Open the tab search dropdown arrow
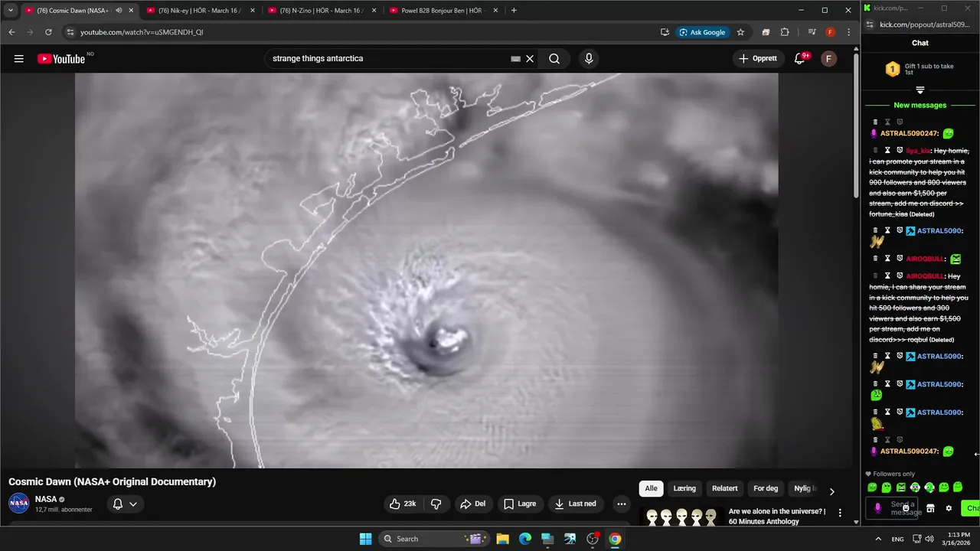The width and height of the screenshot is (980, 551). [x=11, y=11]
